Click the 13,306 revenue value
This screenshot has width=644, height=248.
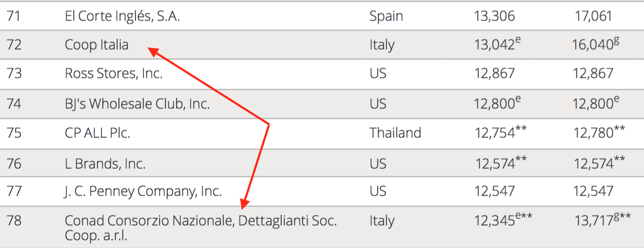(494, 17)
